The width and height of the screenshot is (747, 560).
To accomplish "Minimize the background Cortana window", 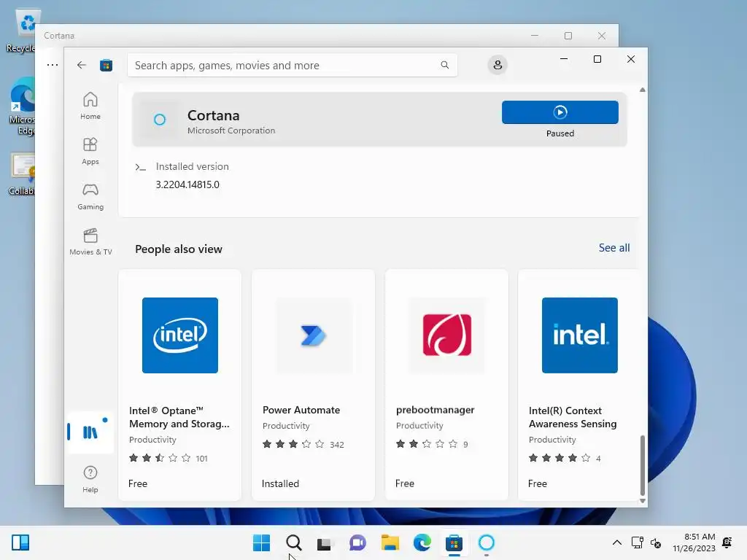I will click(x=535, y=36).
